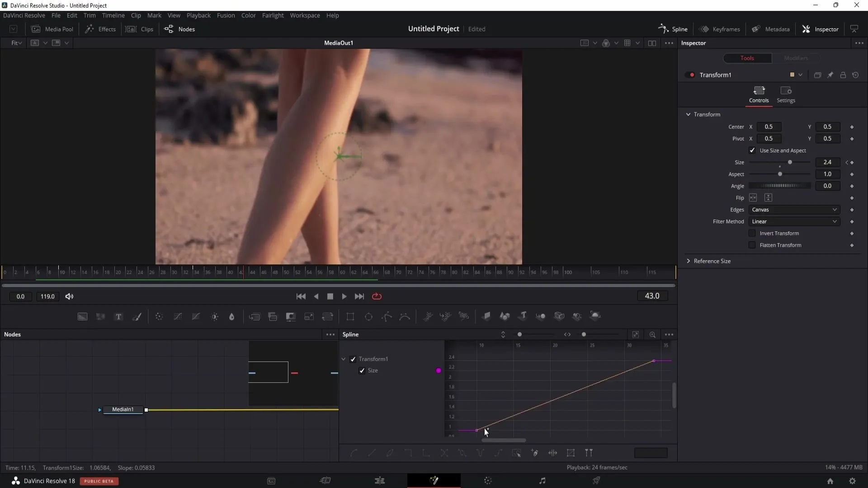Open the Fusion menu
The width and height of the screenshot is (868, 488).
[226, 15]
